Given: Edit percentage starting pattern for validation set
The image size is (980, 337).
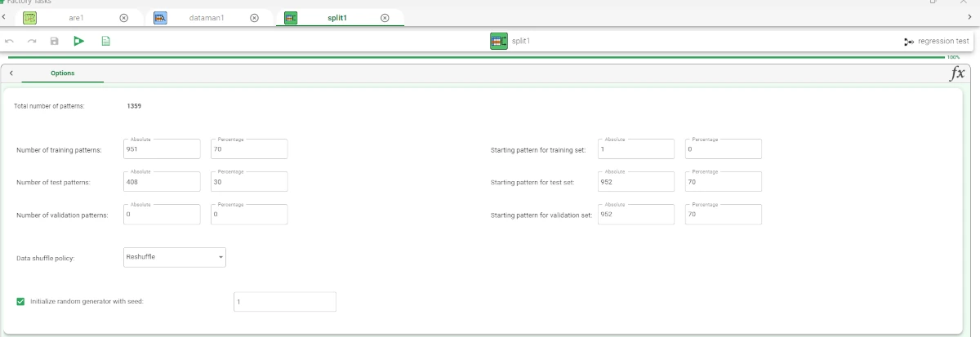Looking at the screenshot, I should (x=723, y=214).
